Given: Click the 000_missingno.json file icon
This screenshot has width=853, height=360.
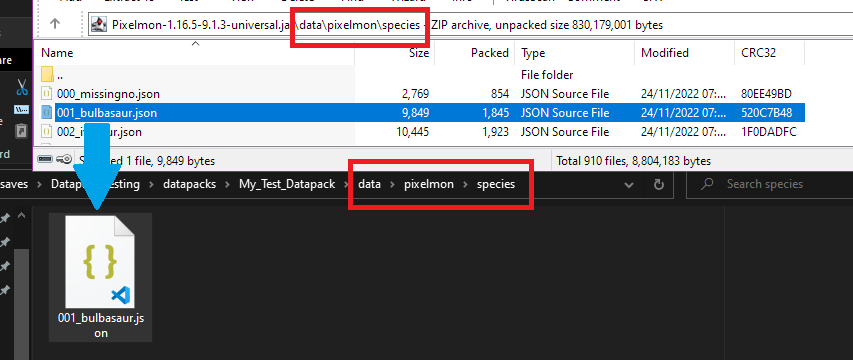Looking at the screenshot, I should click(47, 94).
